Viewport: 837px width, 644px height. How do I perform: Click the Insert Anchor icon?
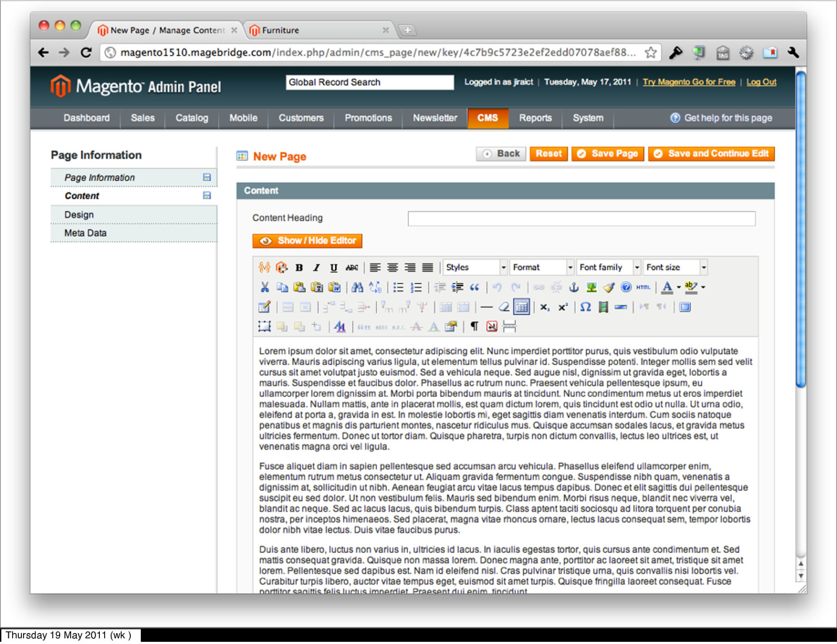point(574,287)
